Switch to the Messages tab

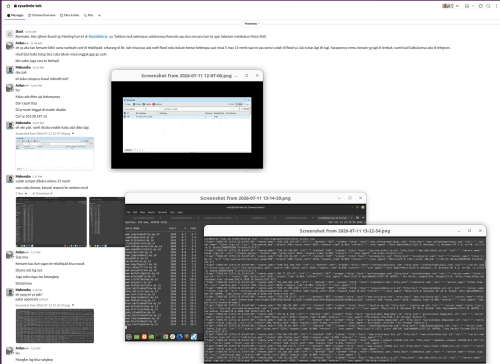15,15
